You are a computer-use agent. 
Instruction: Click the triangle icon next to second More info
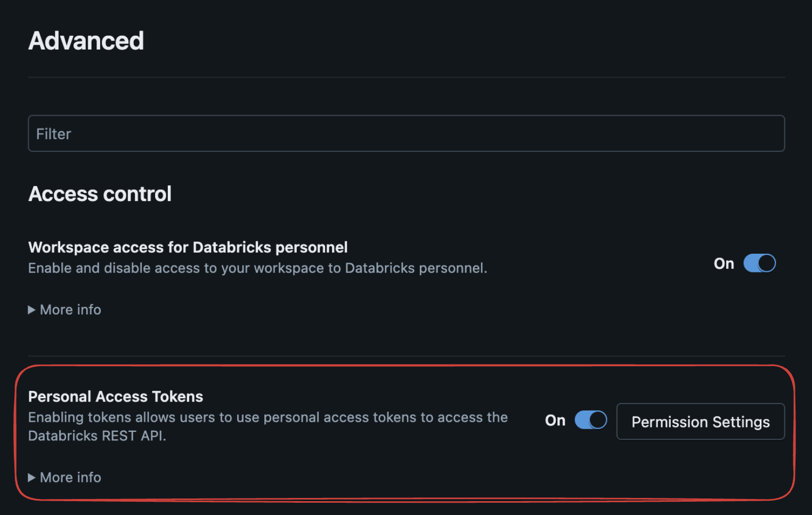(x=32, y=477)
